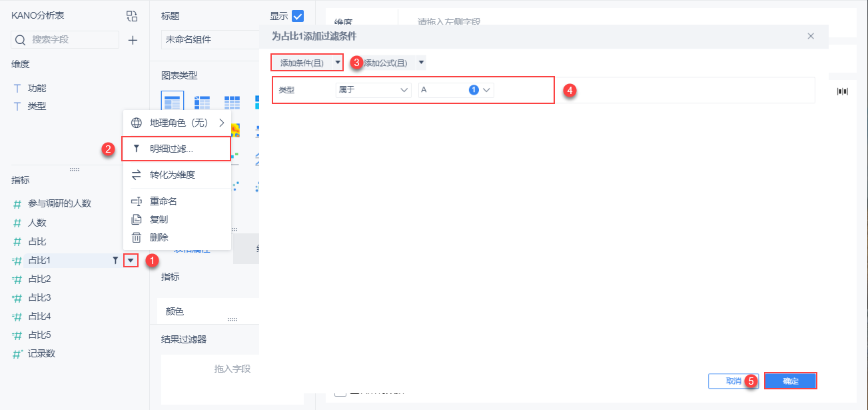Click the bars icon at dialog right edge
This screenshot has height=410, width=868.
coord(842,91)
